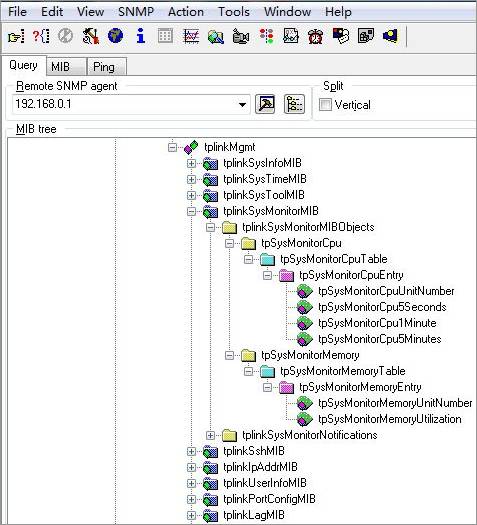Viewport: 477px width, 525px height.
Task: Click the blue info icon in toolbar
Action: coord(141,36)
